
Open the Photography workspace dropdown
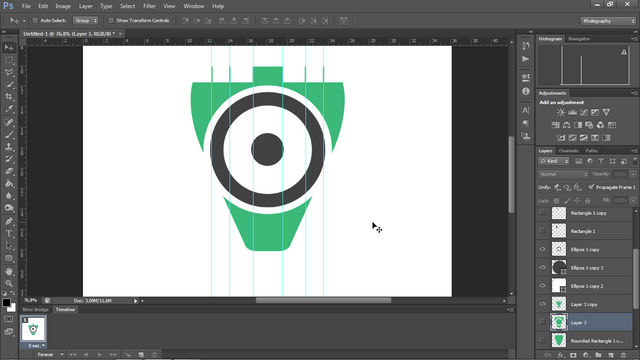point(608,21)
